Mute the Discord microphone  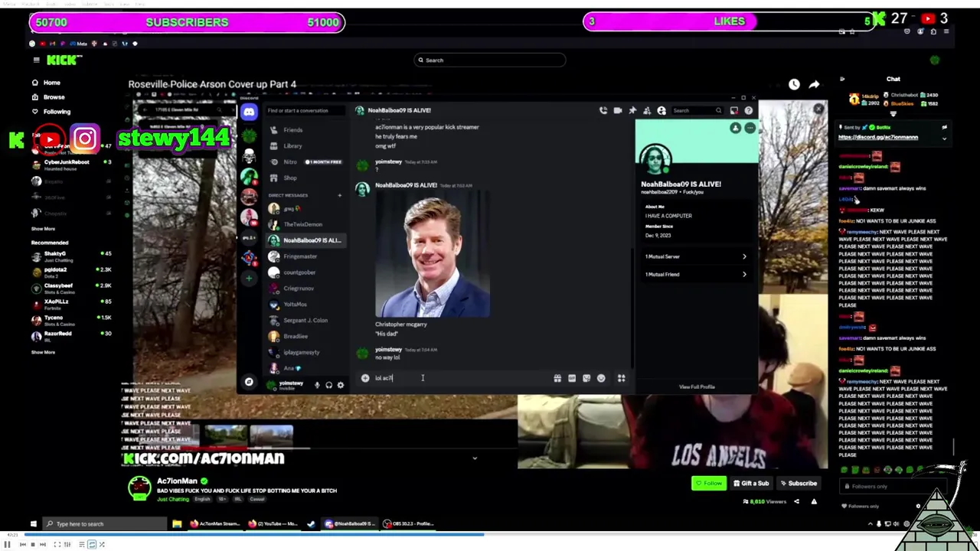tap(317, 385)
